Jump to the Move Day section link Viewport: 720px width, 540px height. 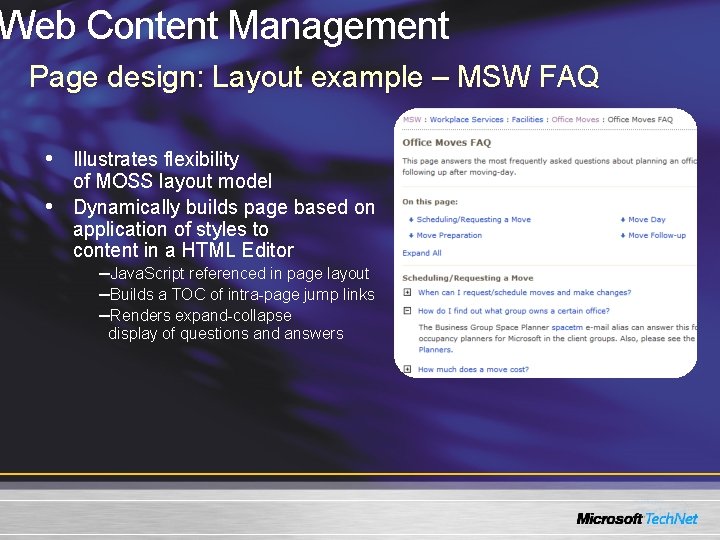[647, 219]
